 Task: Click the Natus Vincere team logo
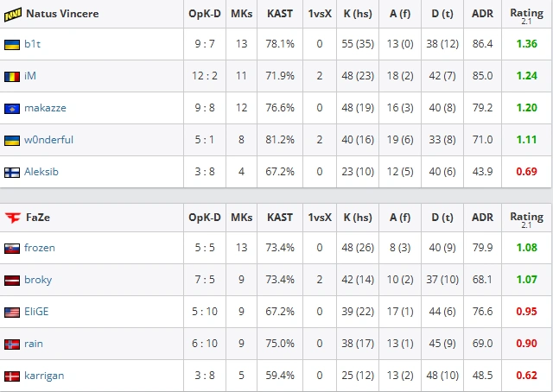[13, 15]
